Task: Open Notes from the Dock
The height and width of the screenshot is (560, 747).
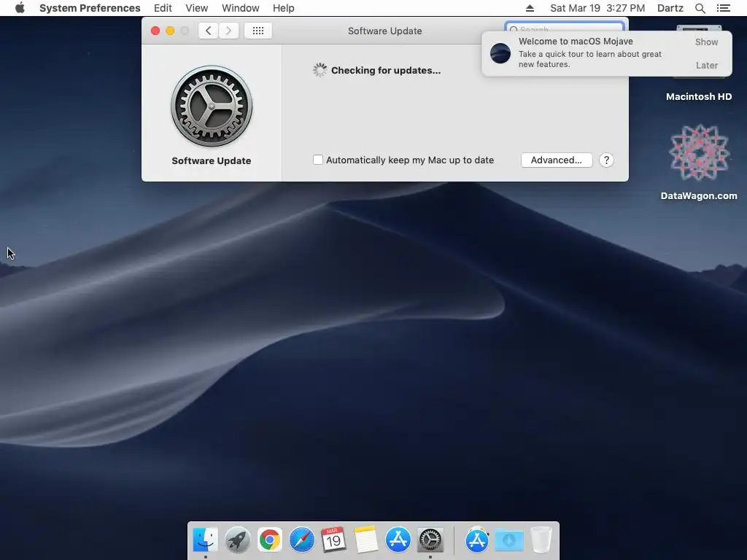Action: [x=366, y=540]
